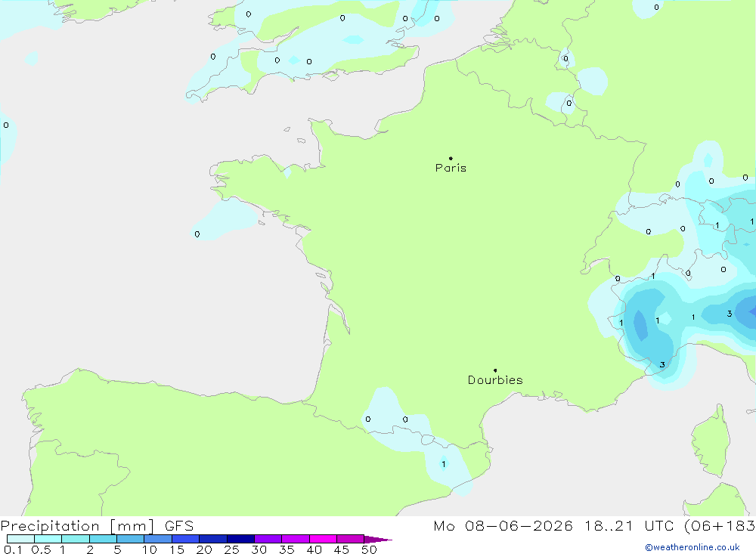Pick the 0.5–1 mm legend swatch
Screen dimensions: 756x554
[48, 539]
